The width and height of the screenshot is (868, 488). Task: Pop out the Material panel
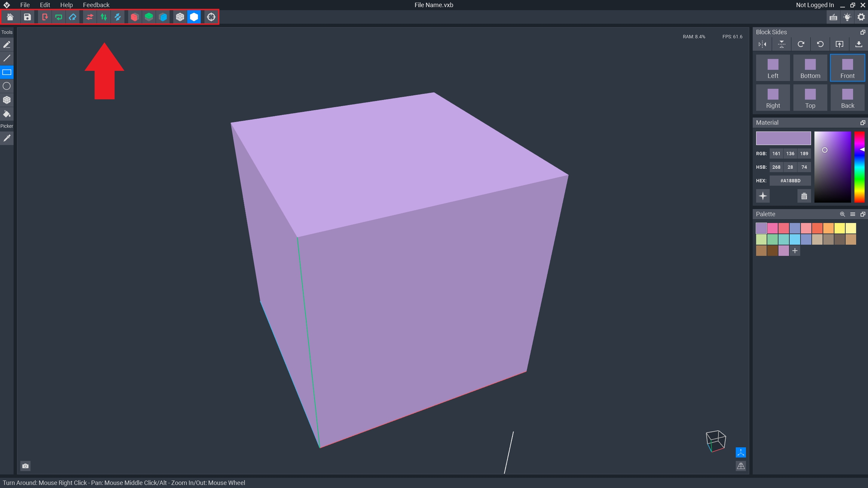(x=863, y=122)
